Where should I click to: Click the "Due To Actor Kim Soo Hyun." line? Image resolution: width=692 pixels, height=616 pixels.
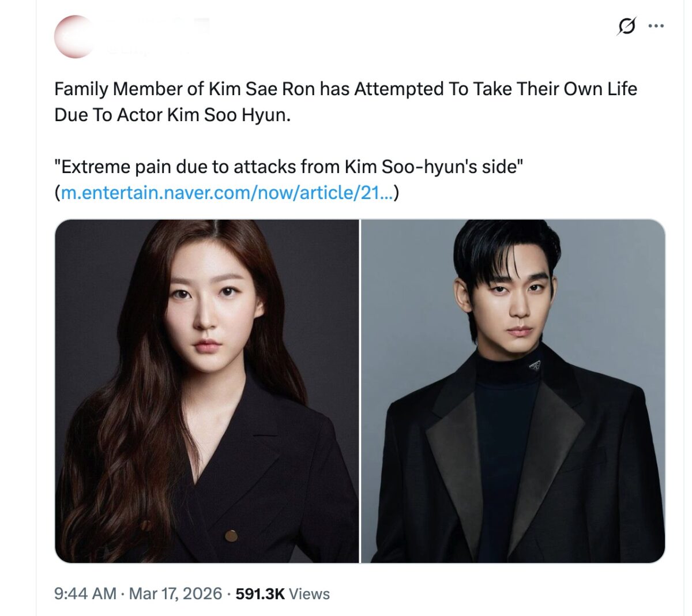[172, 115]
